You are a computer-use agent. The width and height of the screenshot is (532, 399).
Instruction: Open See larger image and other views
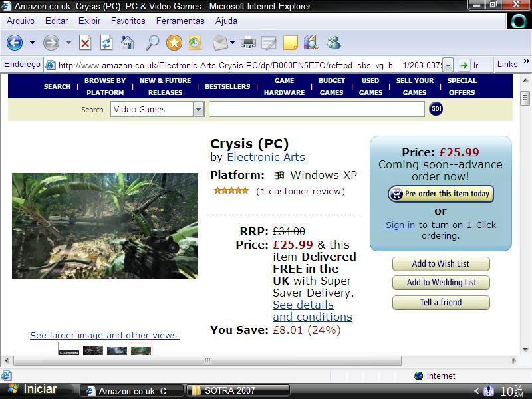104,335
